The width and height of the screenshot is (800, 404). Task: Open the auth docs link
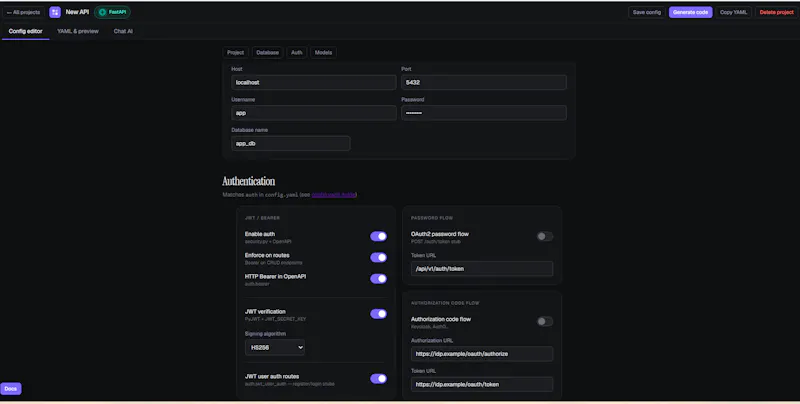(334, 194)
